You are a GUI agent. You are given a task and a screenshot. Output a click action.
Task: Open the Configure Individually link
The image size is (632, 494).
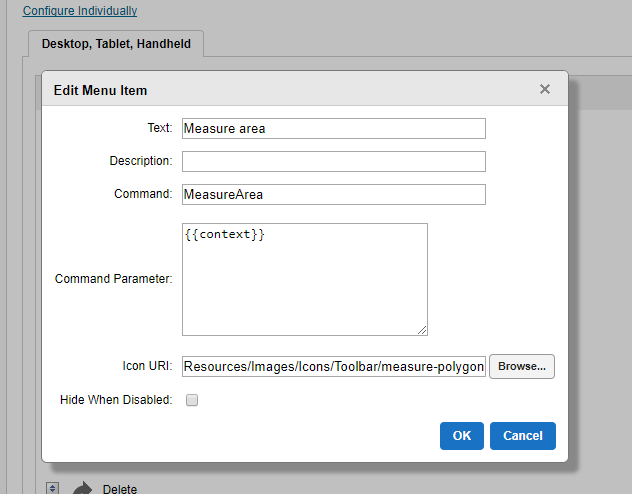click(x=80, y=11)
